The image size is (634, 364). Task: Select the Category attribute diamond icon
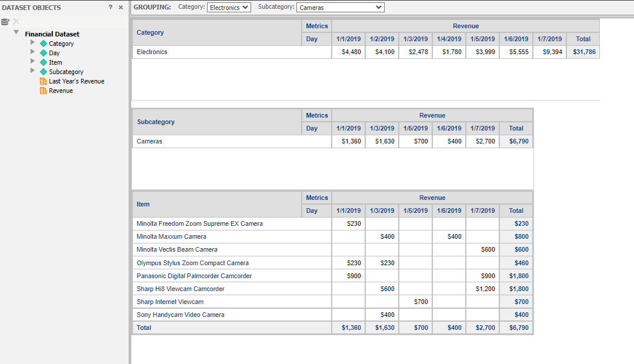coord(44,44)
